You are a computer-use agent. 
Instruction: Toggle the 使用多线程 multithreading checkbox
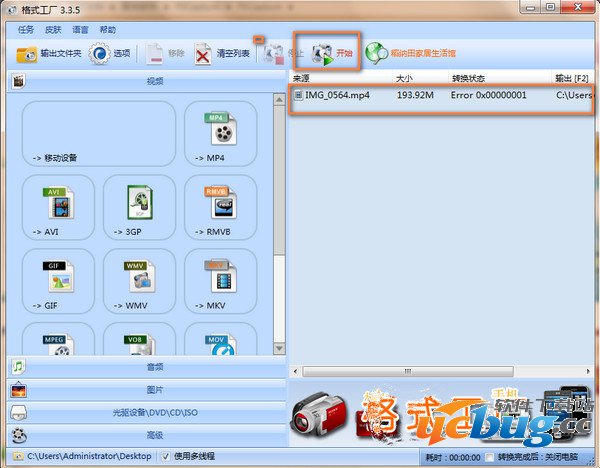tap(166, 456)
